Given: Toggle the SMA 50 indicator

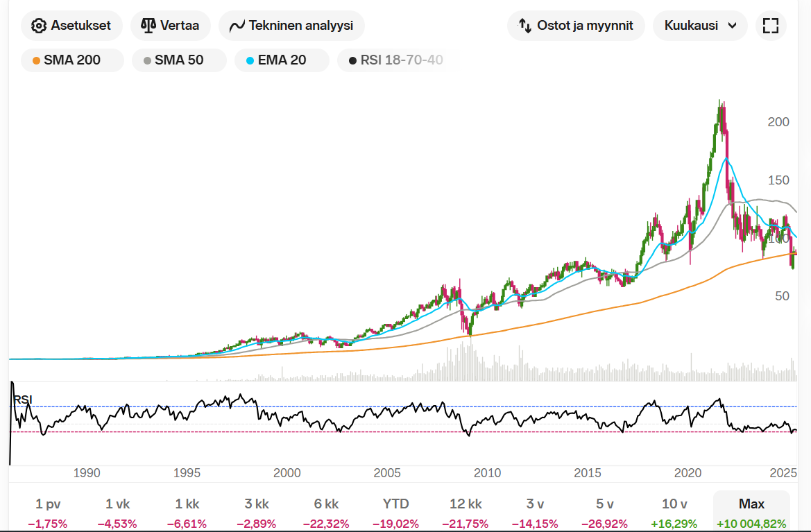Looking at the screenshot, I should tap(179, 60).
